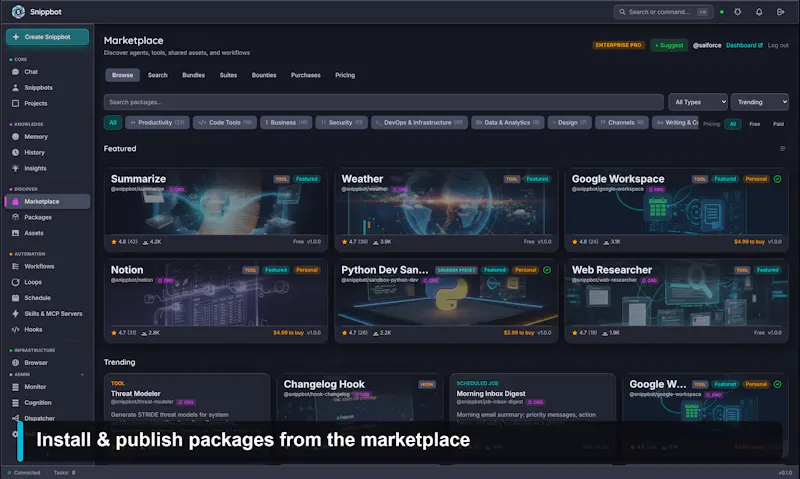Click the Search or command field
The image size is (800, 479).
[663, 12]
